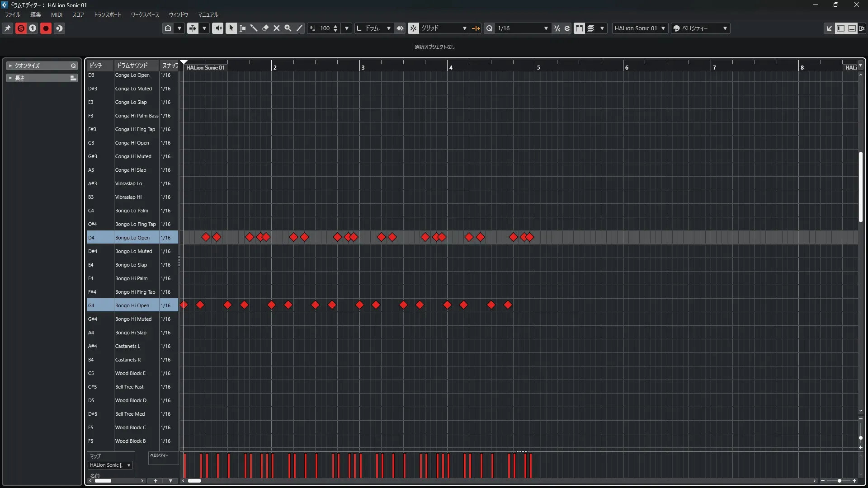Select the Drumstick tool
The image size is (868, 488).
(254, 28)
